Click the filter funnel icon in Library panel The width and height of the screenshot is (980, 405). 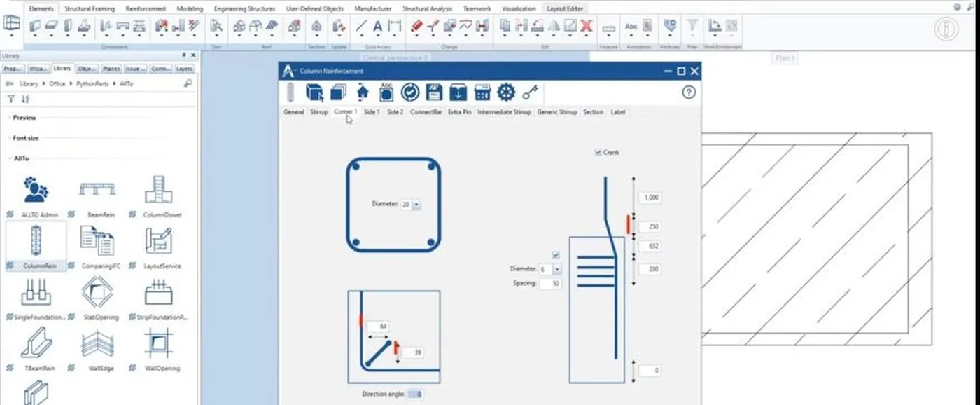[11, 99]
